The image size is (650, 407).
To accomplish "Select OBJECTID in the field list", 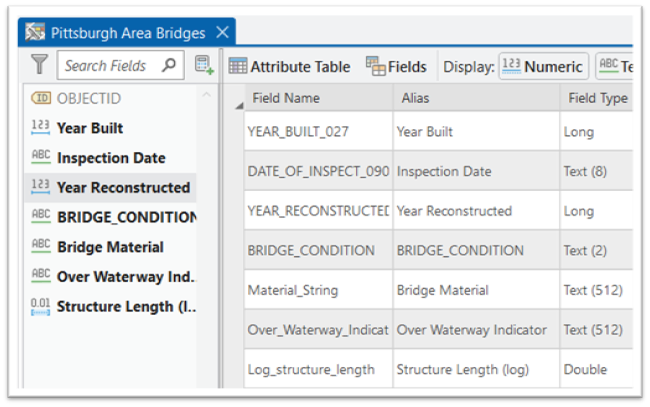I will pos(91,98).
